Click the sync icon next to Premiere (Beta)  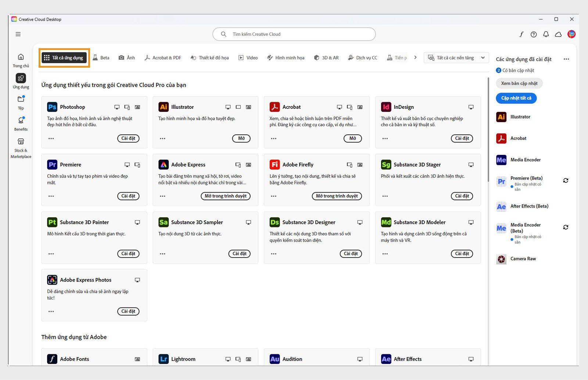[566, 180]
